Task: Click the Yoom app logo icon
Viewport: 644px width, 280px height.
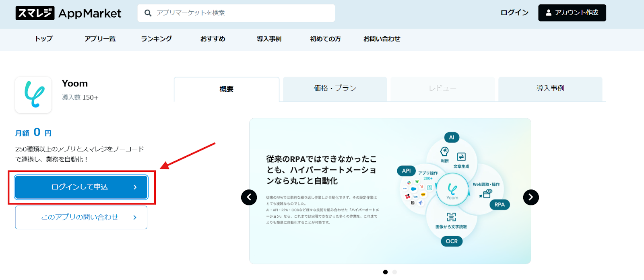Action: point(33,95)
